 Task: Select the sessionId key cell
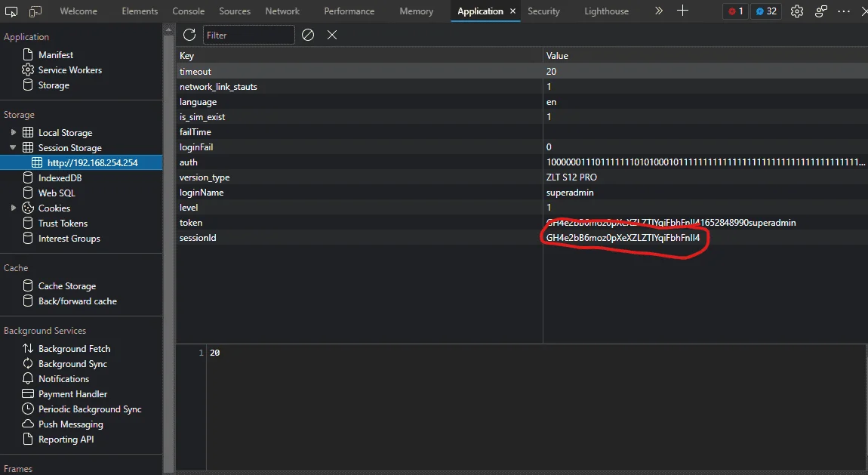click(x=359, y=237)
